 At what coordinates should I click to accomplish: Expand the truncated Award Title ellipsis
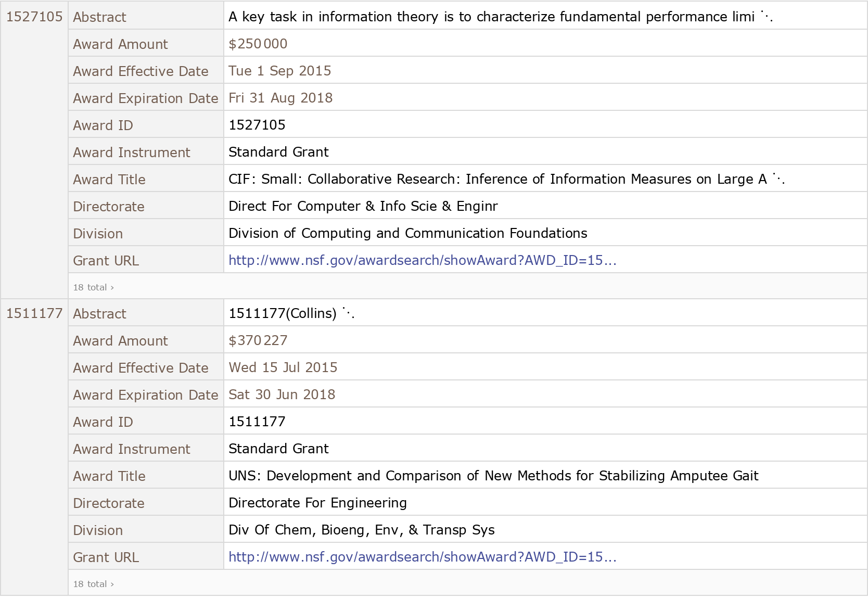point(778,179)
